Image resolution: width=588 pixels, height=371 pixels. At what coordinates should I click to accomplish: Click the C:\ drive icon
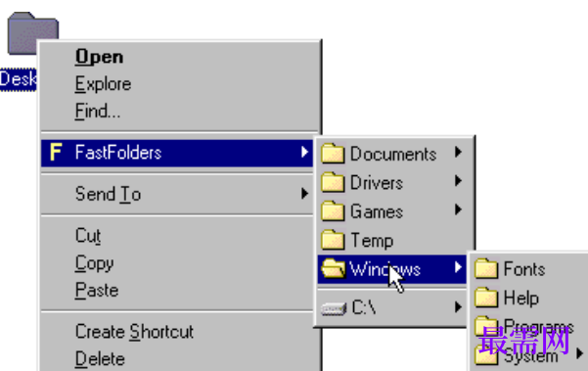pos(334,309)
